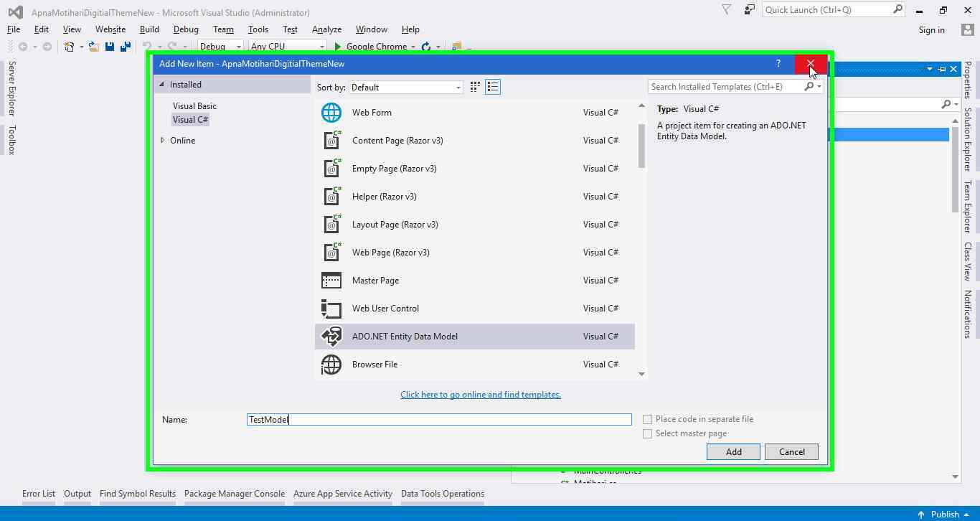Click Sign in
Image resolution: width=980 pixels, height=521 pixels.
tap(931, 30)
